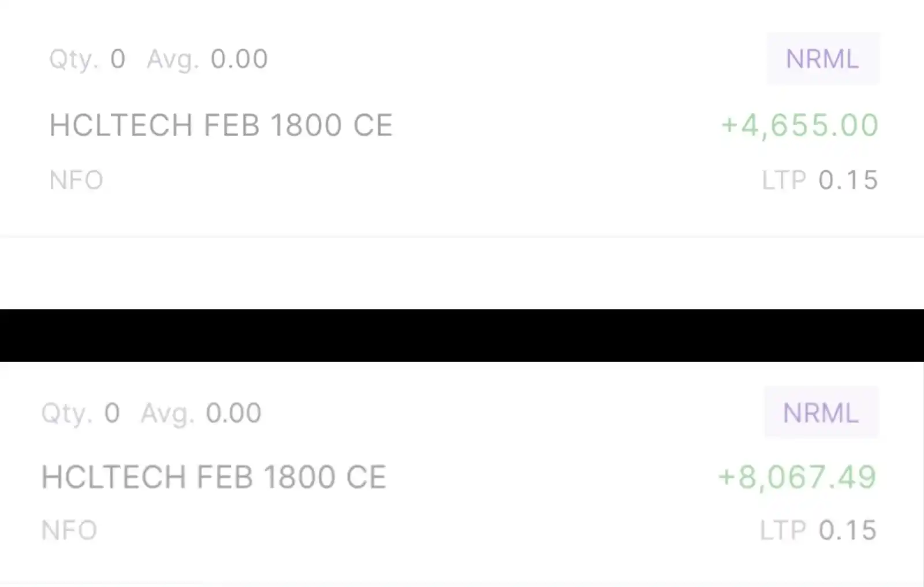
Task: Tap HCLTECH FEB 1800 CE beside +4,655.00
Action: [x=221, y=125]
